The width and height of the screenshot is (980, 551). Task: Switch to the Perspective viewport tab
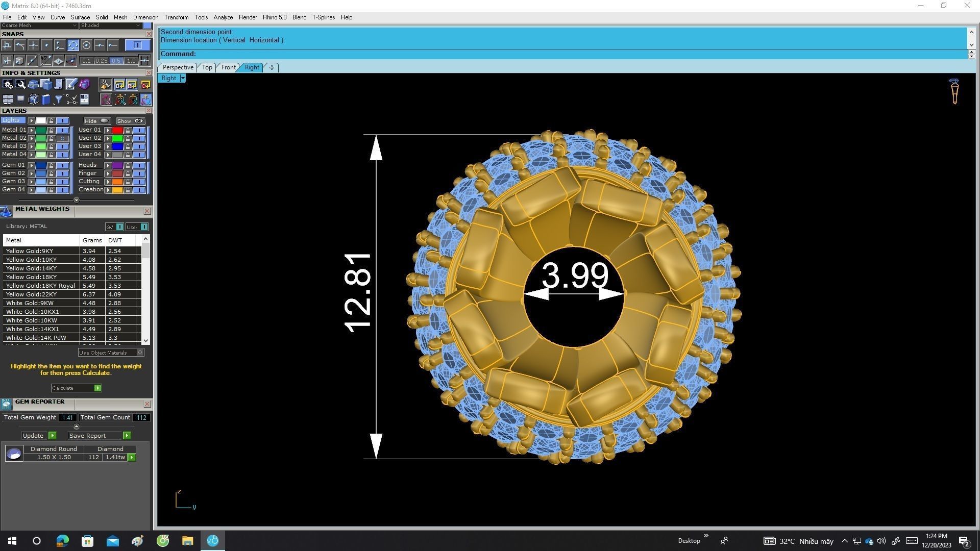pyautogui.click(x=178, y=67)
